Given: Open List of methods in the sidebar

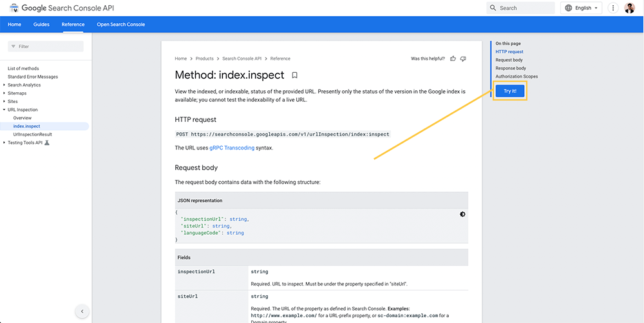Looking at the screenshot, I should tap(23, 68).
